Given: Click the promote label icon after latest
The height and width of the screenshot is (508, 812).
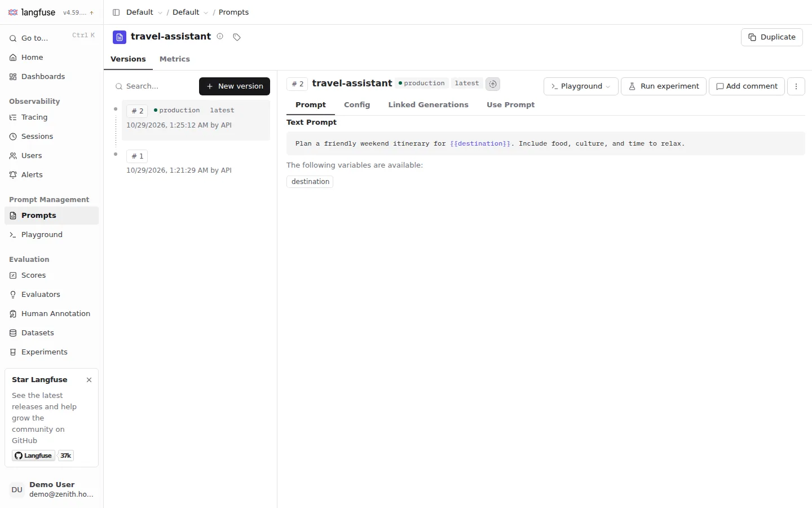Looking at the screenshot, I should [x=493, y=84].
